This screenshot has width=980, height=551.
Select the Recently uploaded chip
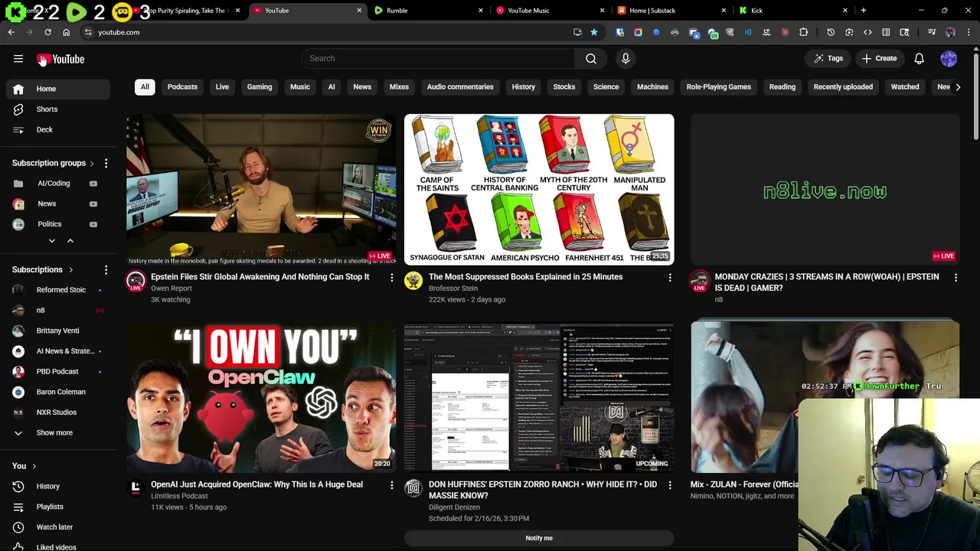click(x=843, y=86)
